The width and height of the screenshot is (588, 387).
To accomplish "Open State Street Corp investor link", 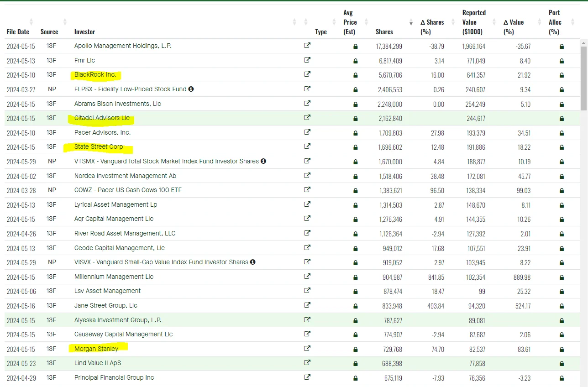I will point(99,146).
